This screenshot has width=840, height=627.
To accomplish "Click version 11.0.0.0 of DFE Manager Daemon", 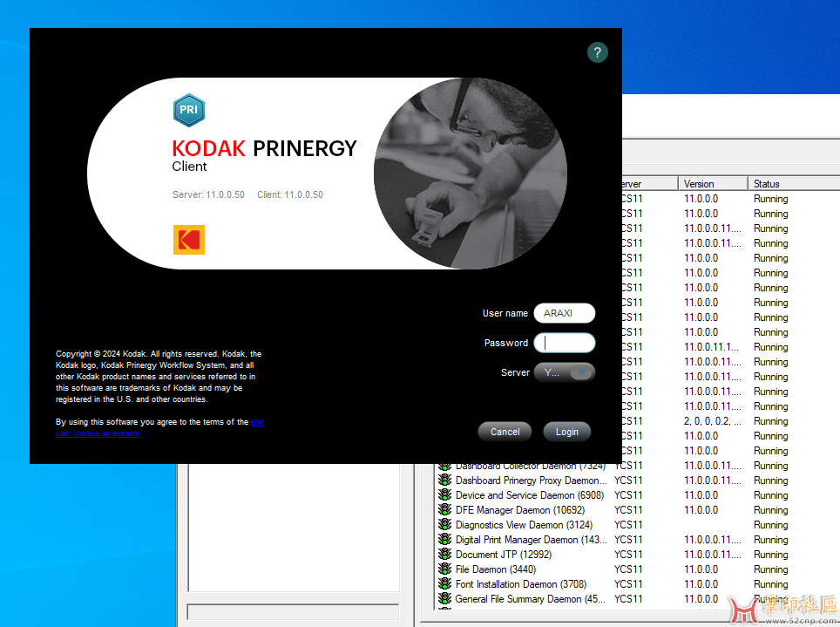I will [x=701, y=510].
